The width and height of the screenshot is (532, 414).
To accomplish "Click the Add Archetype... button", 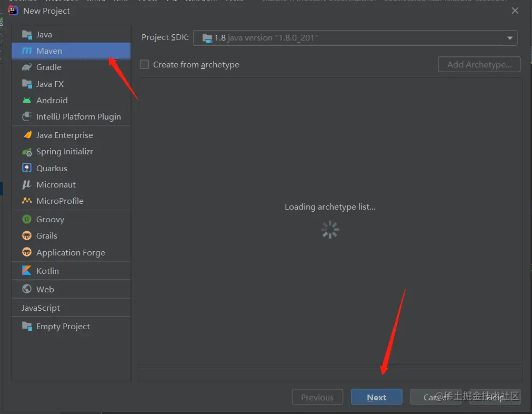I will (479, 65).
